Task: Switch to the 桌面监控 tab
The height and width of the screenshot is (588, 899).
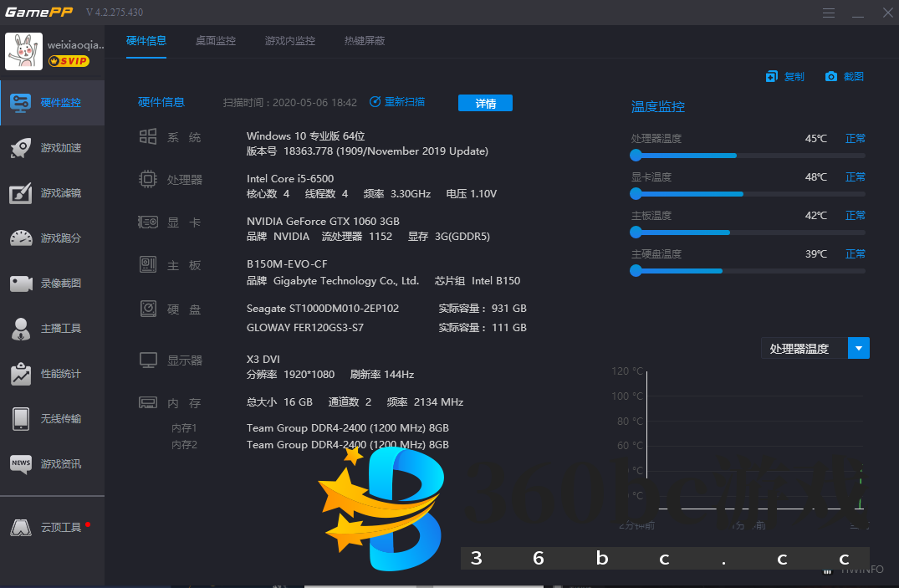Action: (215, 40)
